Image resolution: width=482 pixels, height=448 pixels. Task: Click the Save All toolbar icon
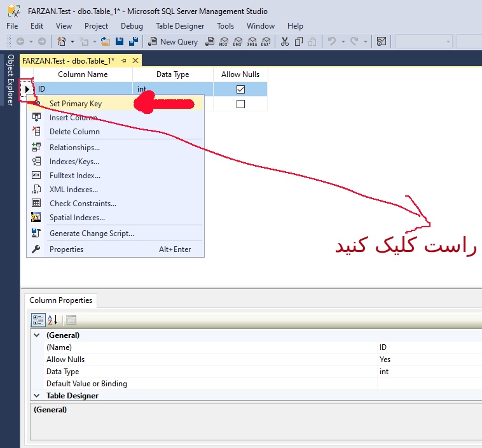coord(134,41)
